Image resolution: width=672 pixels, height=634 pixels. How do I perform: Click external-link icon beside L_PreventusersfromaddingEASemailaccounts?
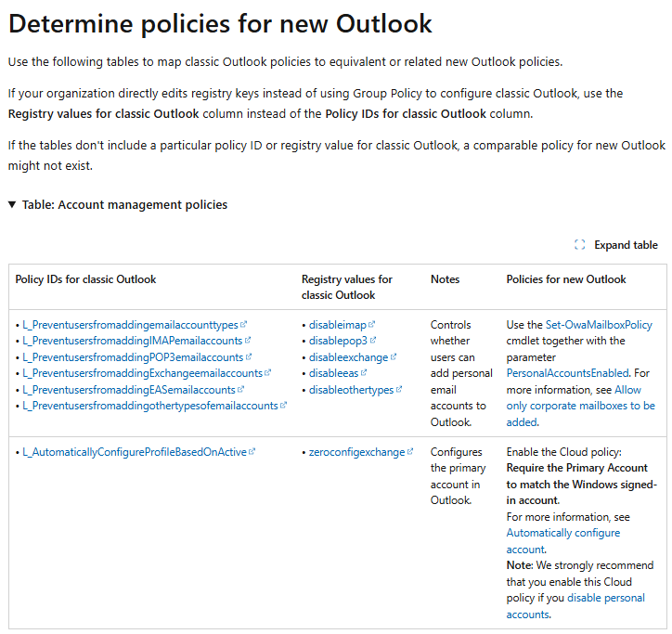pyautogui.click(x=240, y=389)
